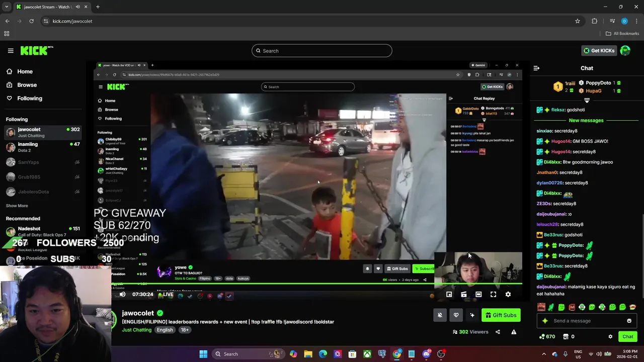Open recommended channel Nadeshot
This screenshot has height=362, width=644.
[43, 231]
